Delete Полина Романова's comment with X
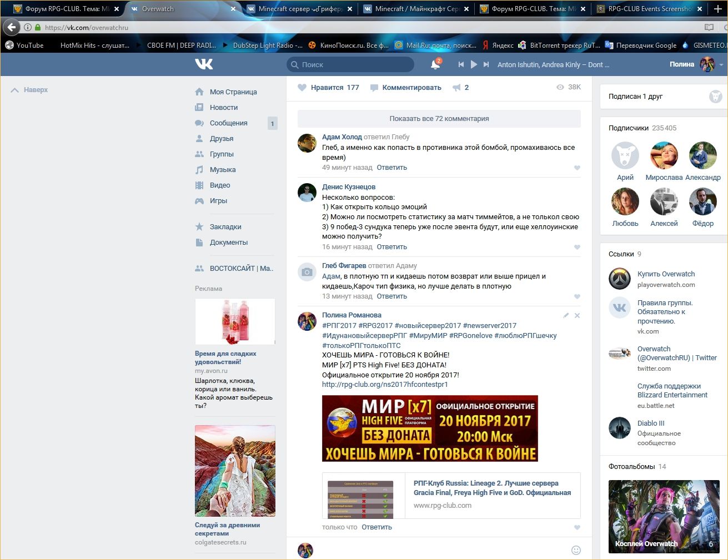Screen dimensions: 728x560 click(577, 315)
